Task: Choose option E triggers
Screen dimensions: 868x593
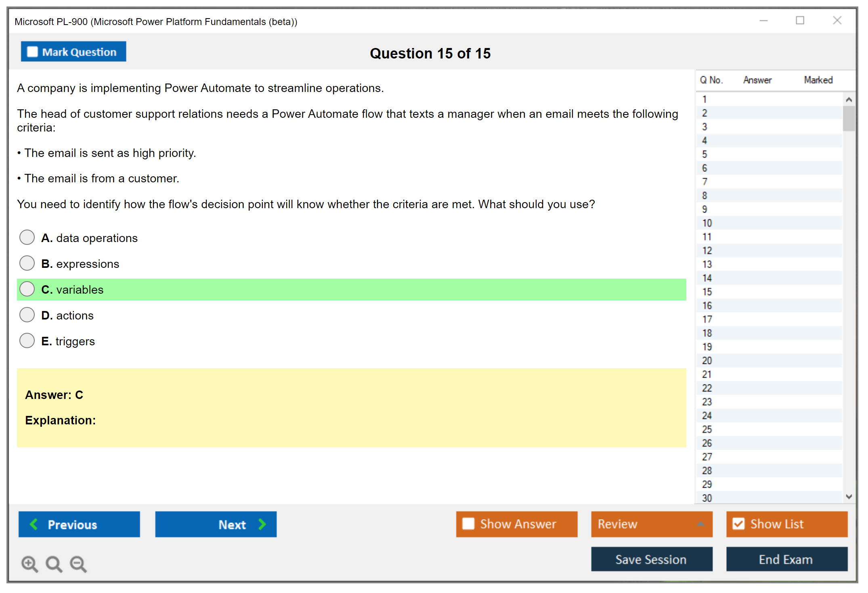Action: 27,341
